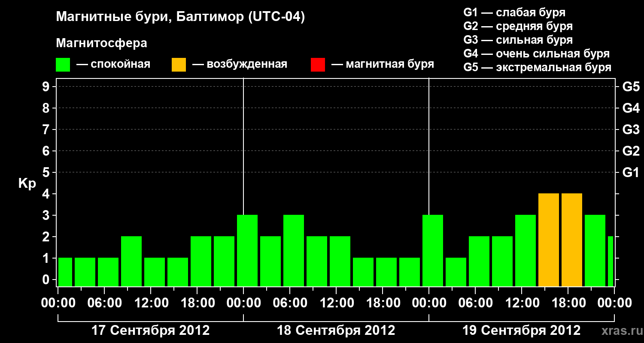The image size is (644, 343).
Task: Click the Kp axis value '4'
Action: tap(47, 194)
